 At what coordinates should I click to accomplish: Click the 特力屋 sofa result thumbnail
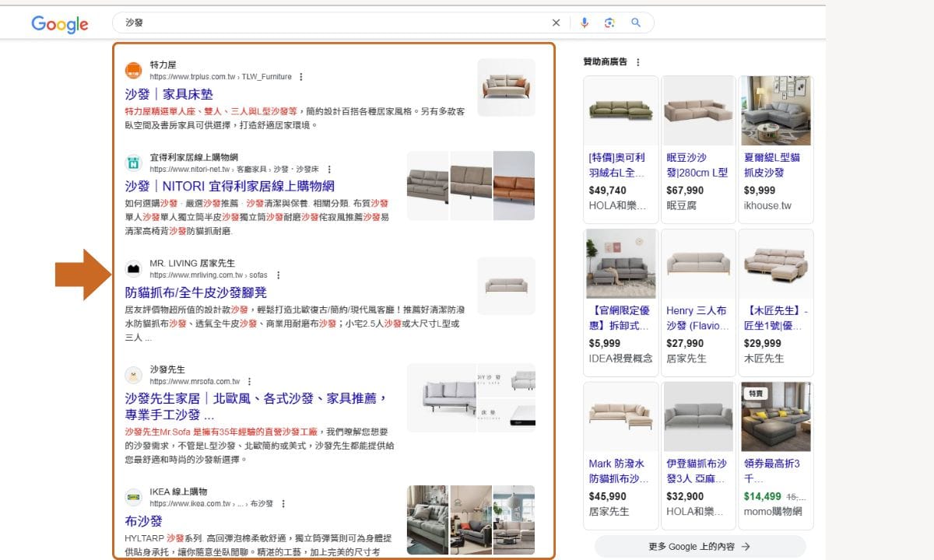tap(506, 87)
